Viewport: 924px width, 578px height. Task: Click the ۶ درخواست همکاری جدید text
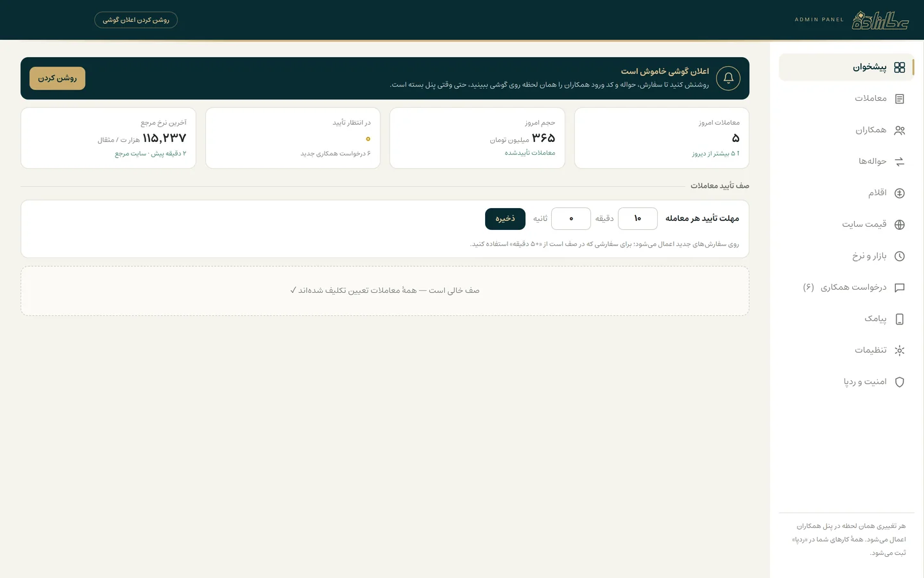coord(336,153)
